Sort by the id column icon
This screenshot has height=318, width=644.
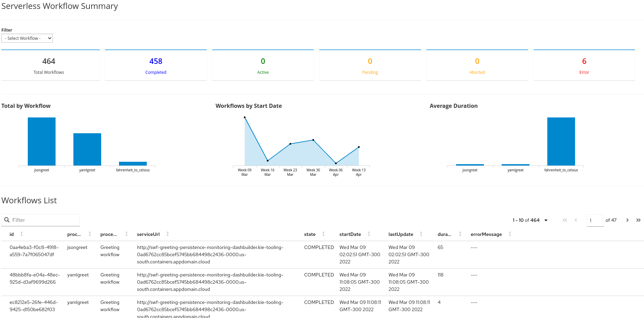[x=22, y=234]
